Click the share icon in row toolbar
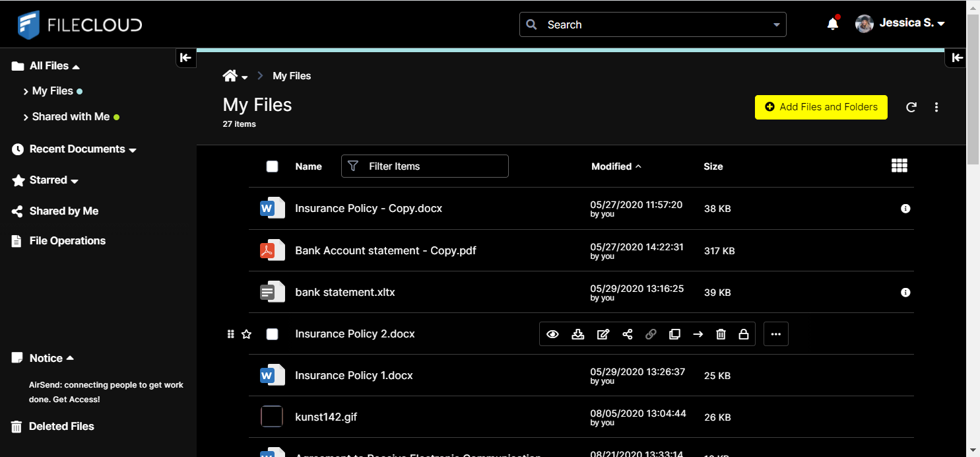The width and height of the screenshot is (980, 457). pyautogui.click(x=627, y=334)
